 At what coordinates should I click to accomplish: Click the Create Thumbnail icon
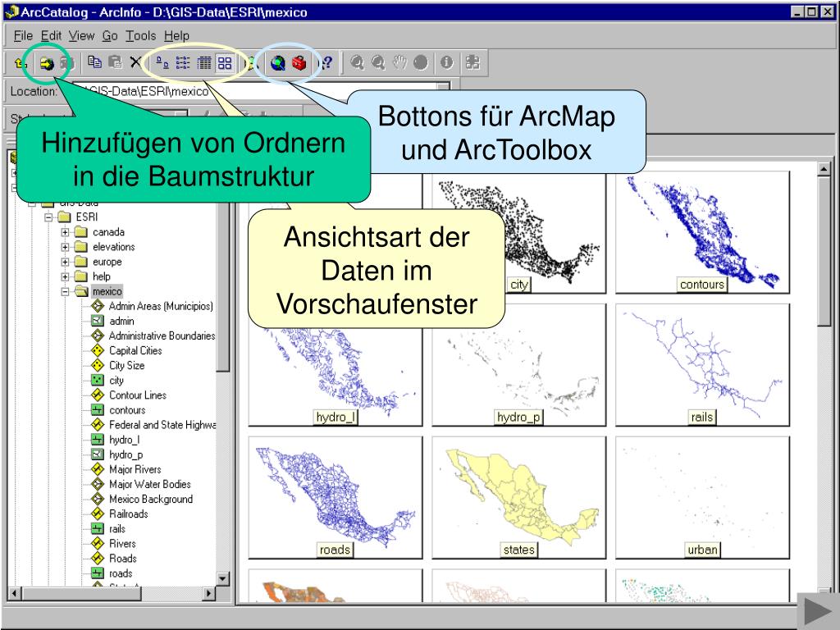[472, 63]
